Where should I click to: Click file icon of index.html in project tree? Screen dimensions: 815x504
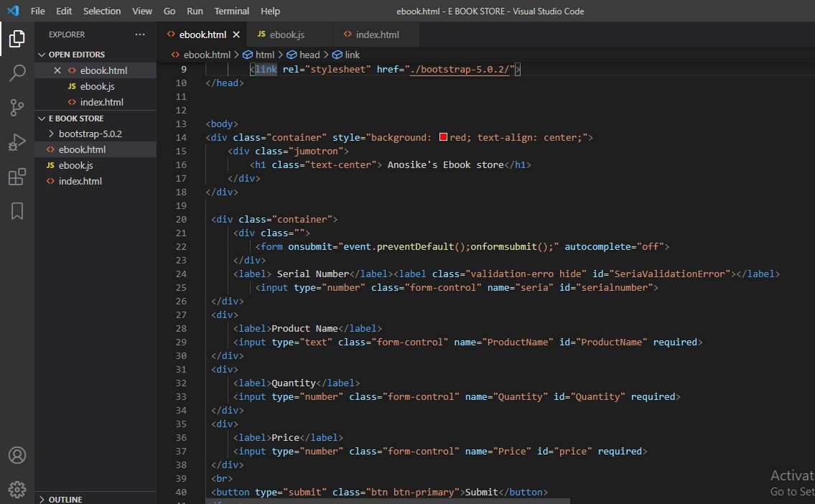pyautogui.click(x=50, y=181)
